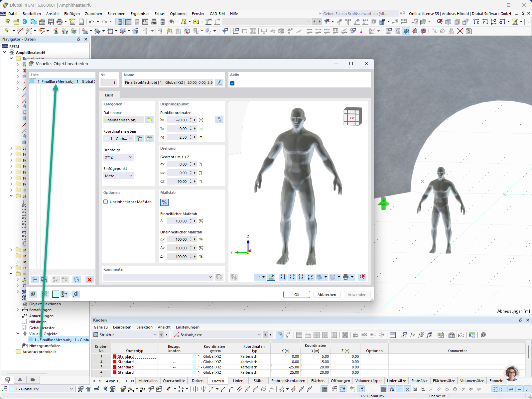This screenshot has height=399, width=532.
Task: Click the fx formula view icon in dialog
Action: pyautogui.click(x=76, y=294)
